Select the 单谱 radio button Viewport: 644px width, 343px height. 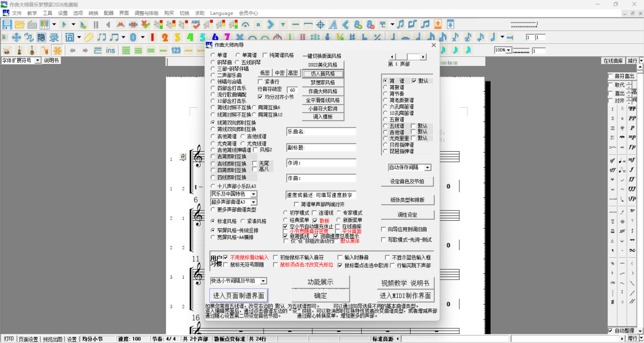(x=214, y=55)
